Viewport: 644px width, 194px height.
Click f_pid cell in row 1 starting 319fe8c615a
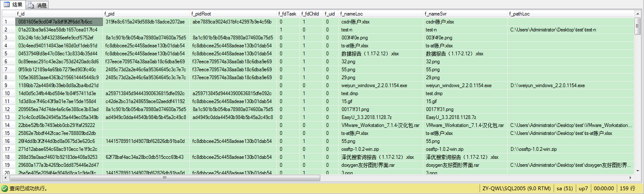(x=146, y=21)
